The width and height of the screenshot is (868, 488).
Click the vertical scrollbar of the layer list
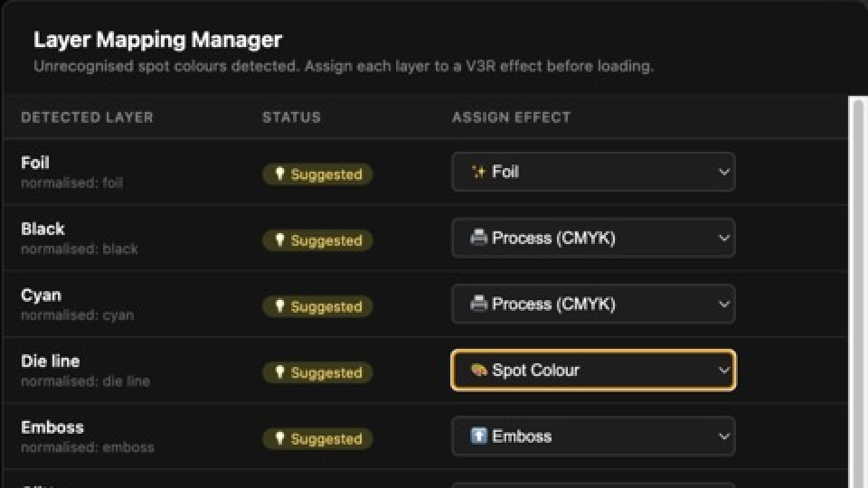[x=859, y=292]
